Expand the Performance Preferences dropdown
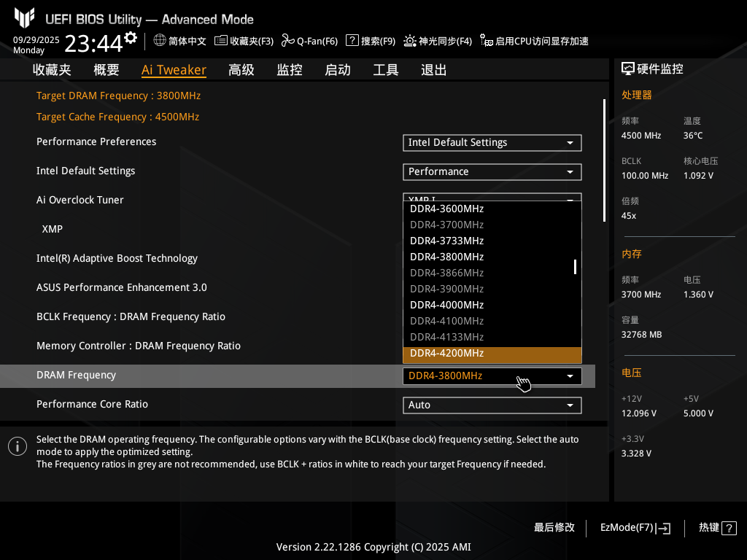The height and width of the screenshot is (560, 747). [x=492, y=143]
